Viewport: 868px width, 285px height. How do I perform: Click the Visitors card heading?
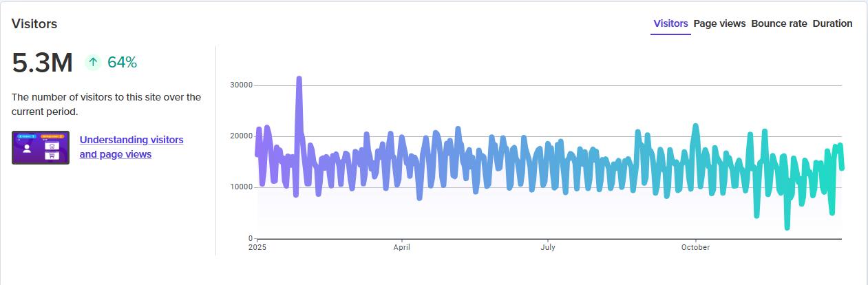click(x=34, y=23)
